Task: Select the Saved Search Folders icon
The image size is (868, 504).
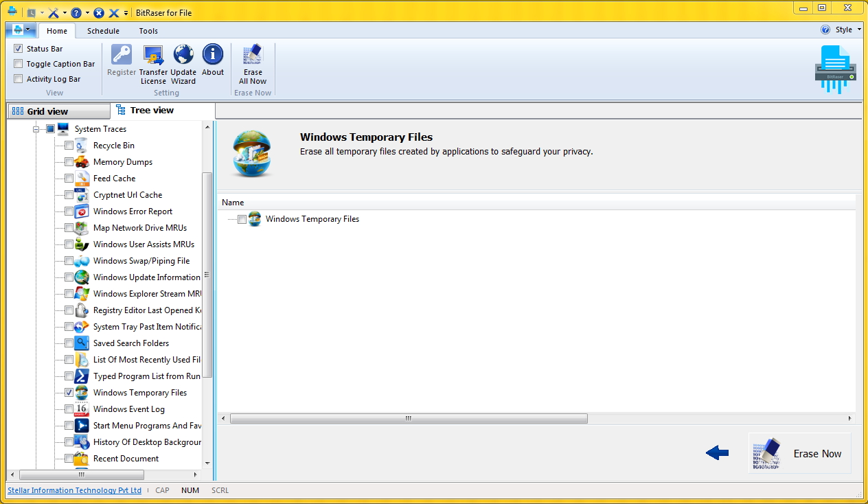Action: click(x=82, y=343)
